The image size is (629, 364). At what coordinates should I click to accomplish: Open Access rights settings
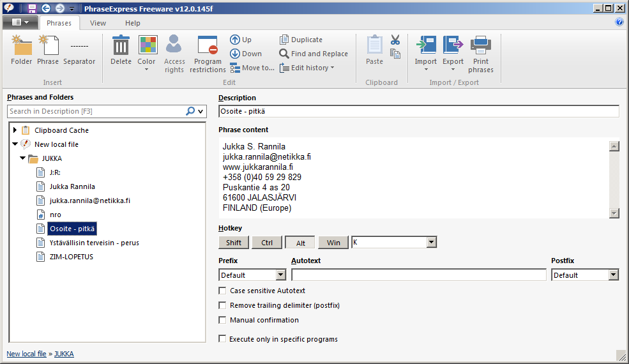[x=174, y=54]
